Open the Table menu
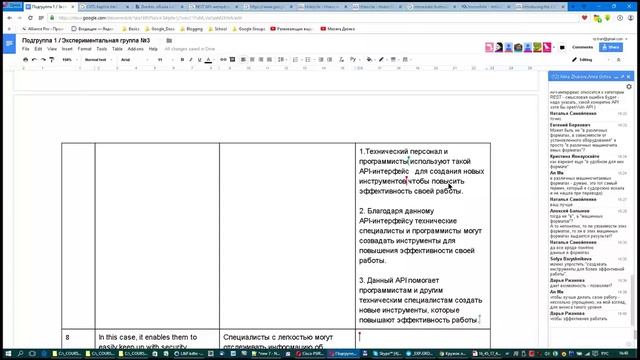The height and width of the screenshot is (360, 640). [117, 49]
